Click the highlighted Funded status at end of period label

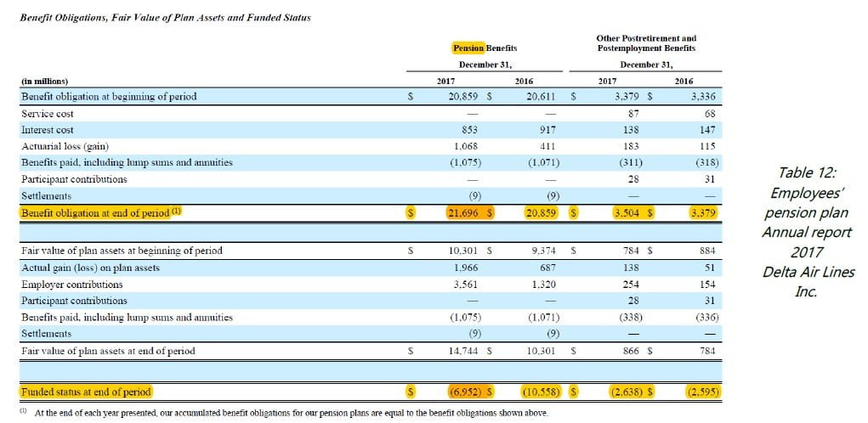(x=86, y=392)
